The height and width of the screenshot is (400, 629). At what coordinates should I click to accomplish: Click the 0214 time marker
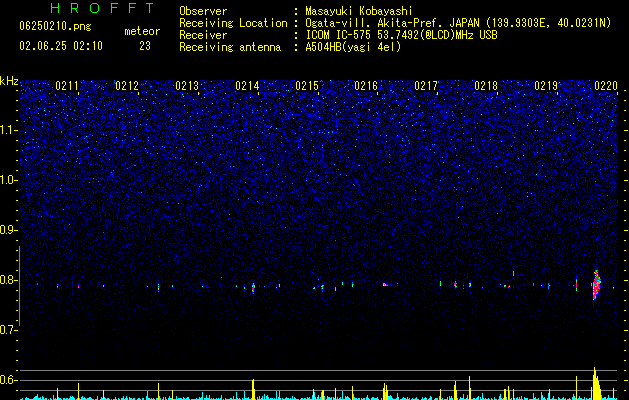point(247,86)
